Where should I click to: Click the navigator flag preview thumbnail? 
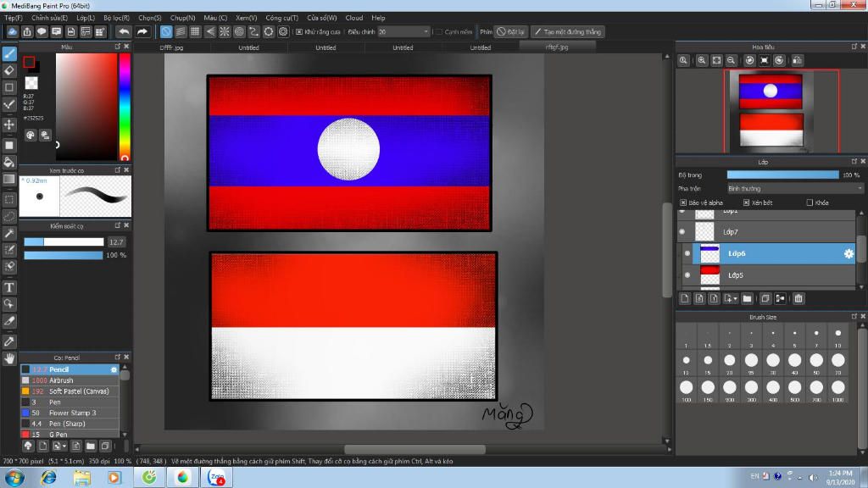pos(771,111)
